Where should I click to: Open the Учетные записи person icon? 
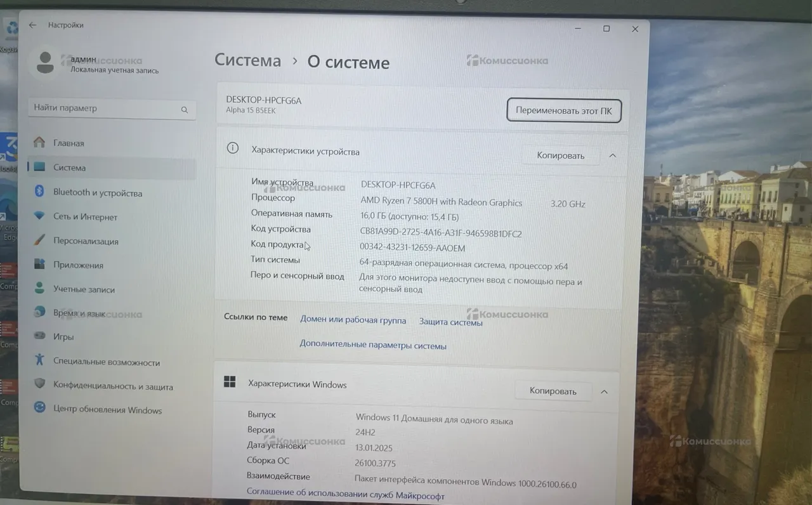[39, 289]
